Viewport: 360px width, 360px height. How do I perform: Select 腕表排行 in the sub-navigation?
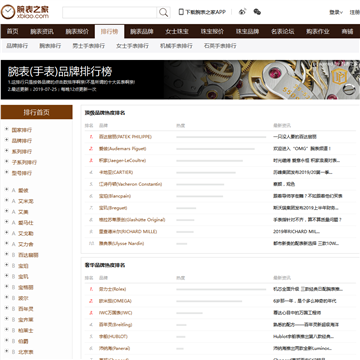pos(50,46)
